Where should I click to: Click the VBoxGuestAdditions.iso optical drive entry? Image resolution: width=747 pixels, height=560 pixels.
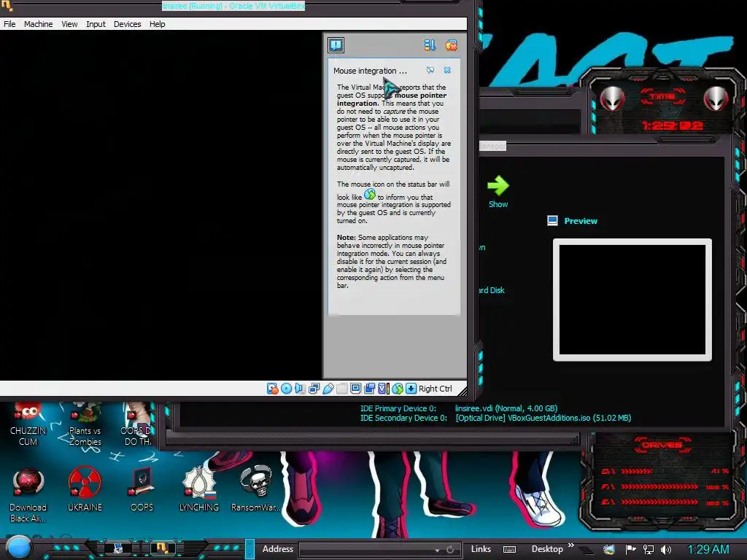point(543,418)
